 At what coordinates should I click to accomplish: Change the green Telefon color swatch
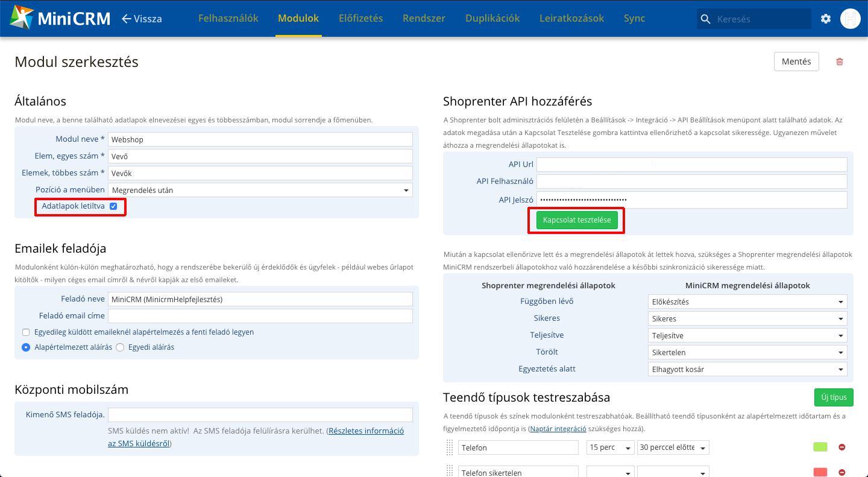pos(820,447)
